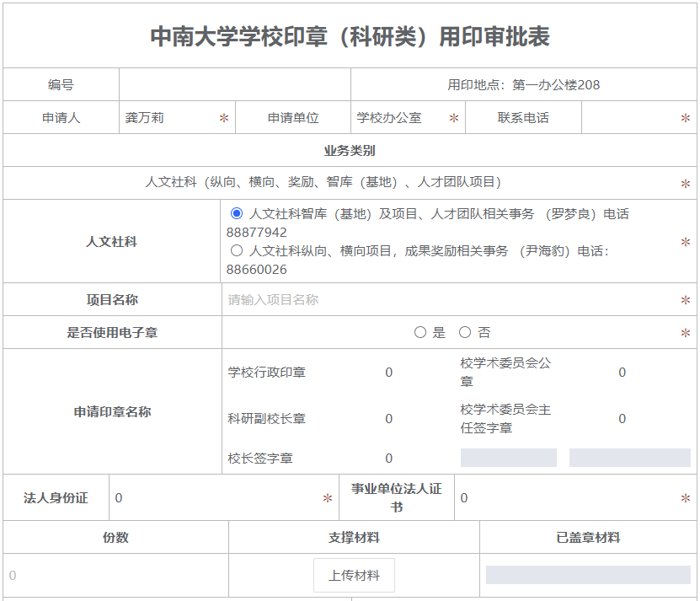Click the 支撑材料 column header
Viewport: 700px width, 601px height.
coord(354,538)
